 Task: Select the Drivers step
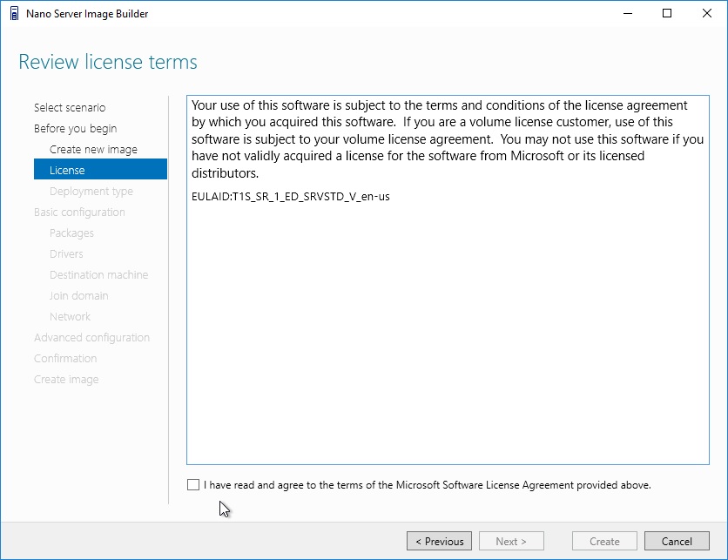(x=66, y=254)
